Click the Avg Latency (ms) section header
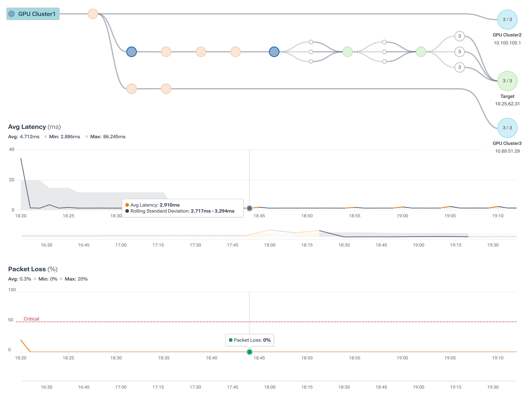532x417 pixels. click(35, 127)
